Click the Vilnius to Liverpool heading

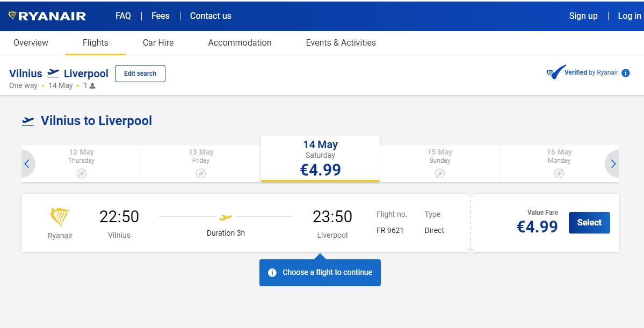[97, 121]
